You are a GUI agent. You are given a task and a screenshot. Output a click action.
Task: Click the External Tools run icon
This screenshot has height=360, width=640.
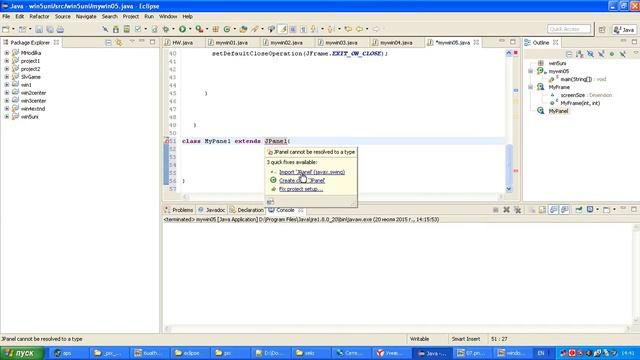coord(199,29)
